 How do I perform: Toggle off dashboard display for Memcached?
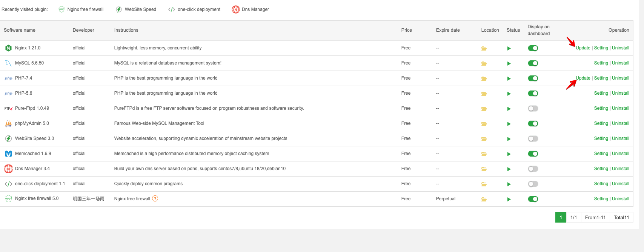click(x=533, y=154)
